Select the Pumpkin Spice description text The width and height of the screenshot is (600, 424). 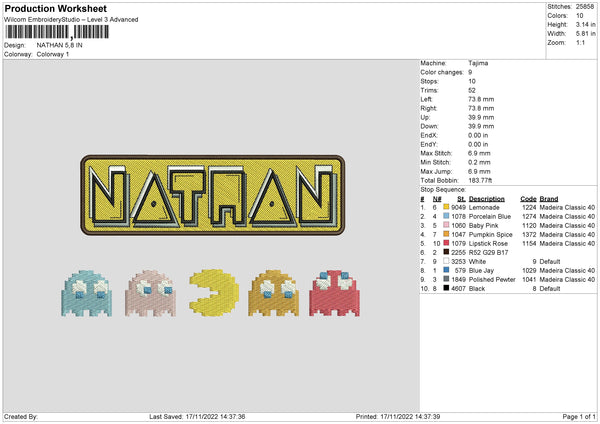491,235
